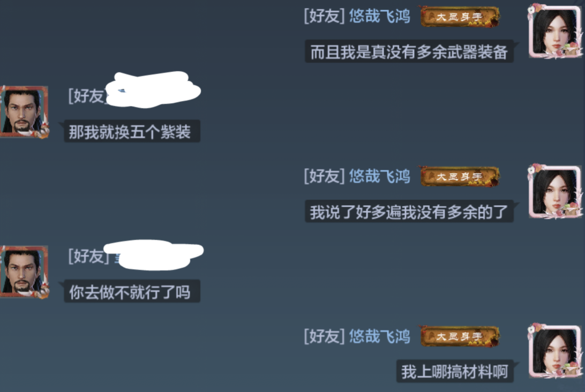Viewport: 585px width, 392px height.
Task: Select the message 而且我是真没有多余武器装备
Action: tap(409, 52)
